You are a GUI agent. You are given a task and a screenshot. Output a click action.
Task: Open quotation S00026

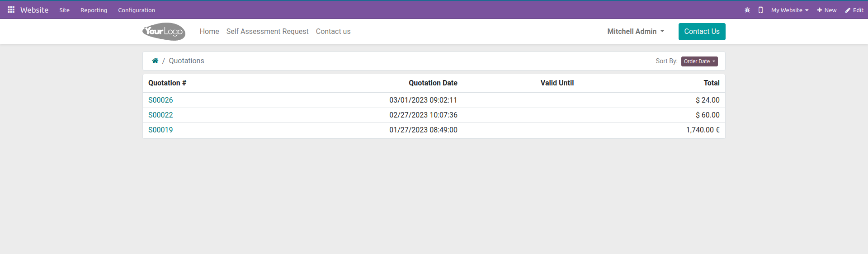click(160, 100)
